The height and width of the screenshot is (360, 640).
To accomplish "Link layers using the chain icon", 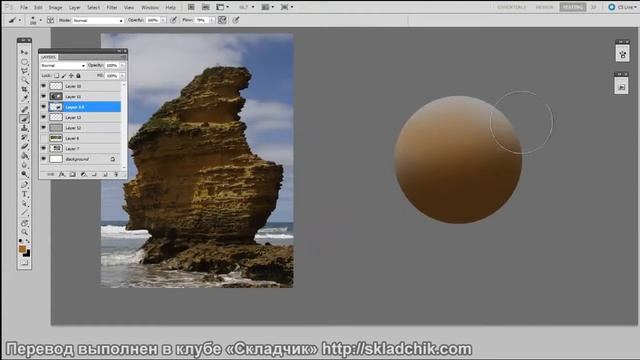I will (51, 174).
